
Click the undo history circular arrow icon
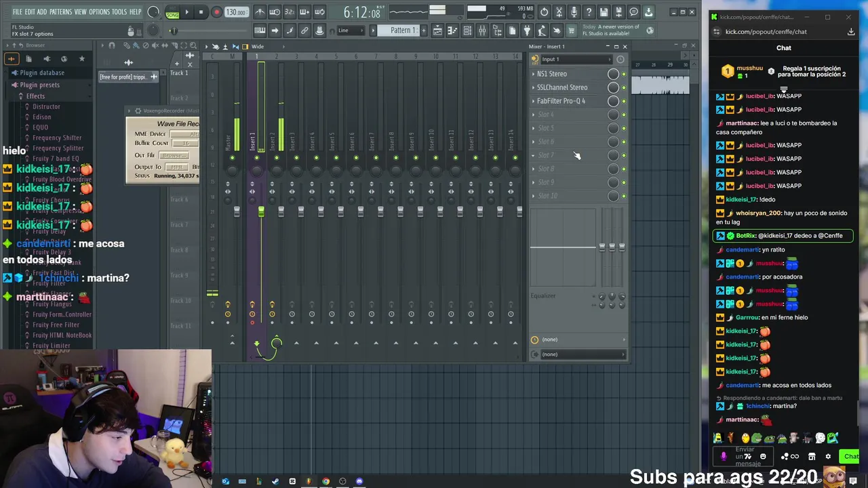(x=544, y=12)
